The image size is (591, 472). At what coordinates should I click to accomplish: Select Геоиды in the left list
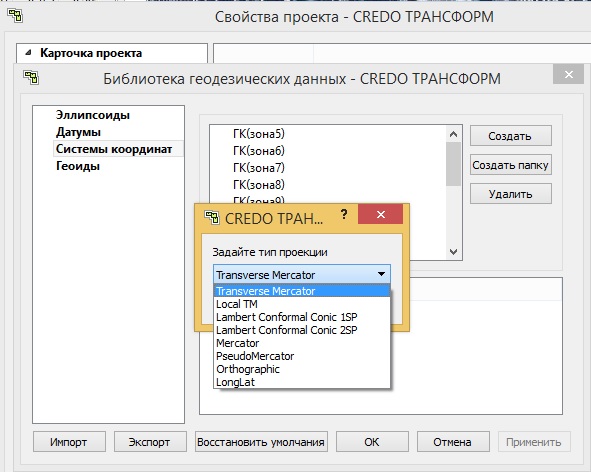78,166
